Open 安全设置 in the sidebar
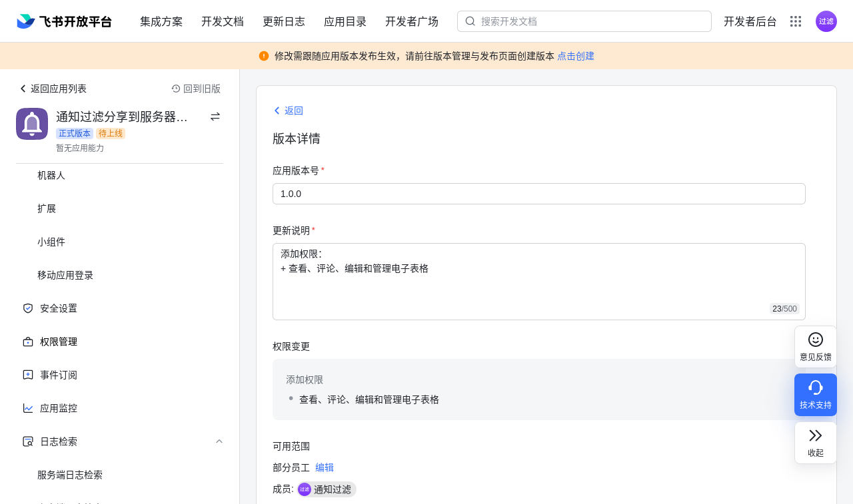The width and height of the screenshot is (853, 504). [59, 308]
